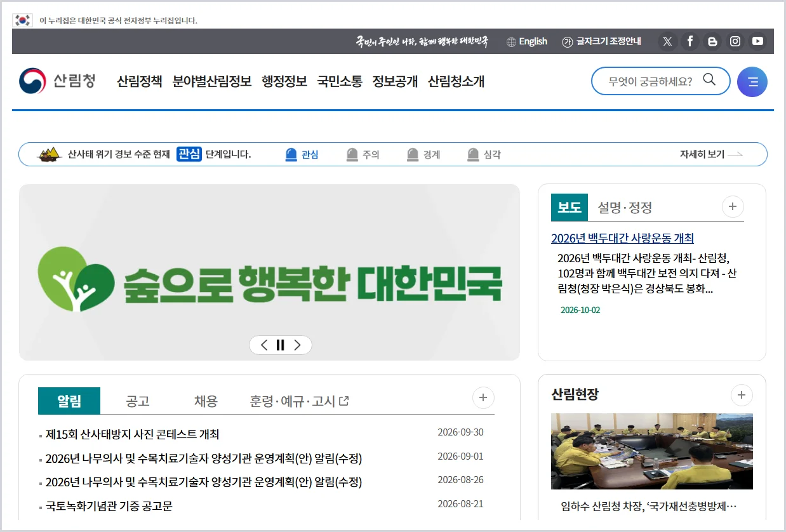Click the notice date 2026-09-30
The width and height of the screenshot is (786, 532).
460,432
